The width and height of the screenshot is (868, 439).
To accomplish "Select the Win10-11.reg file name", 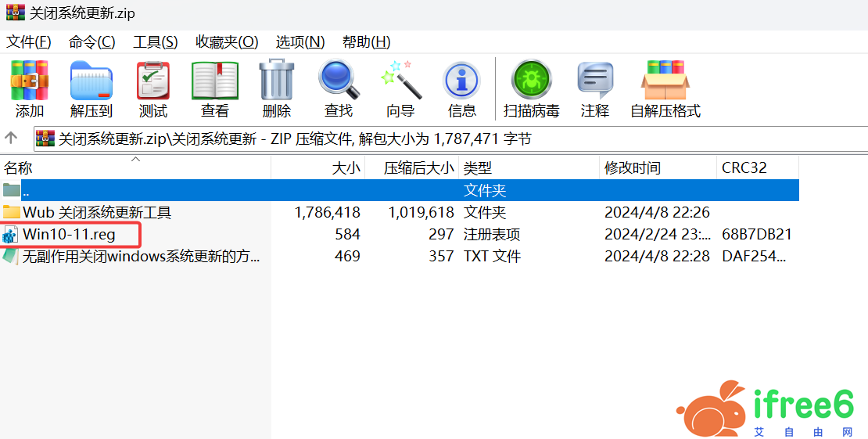I will pyautogui.click(x=69, y=235).
